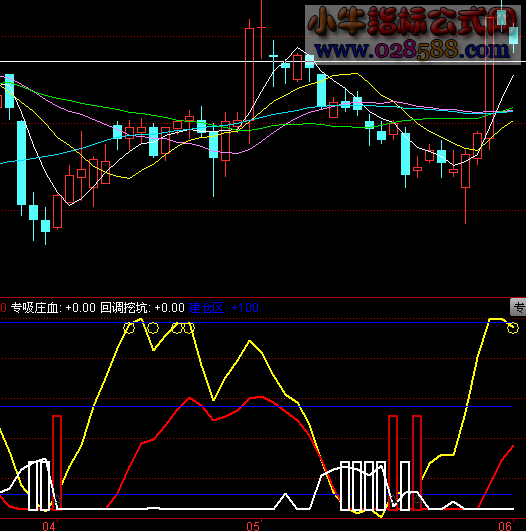Click the 04 date marker on axis
This screenshot has height=531, width=526.
tap(49, 526)
